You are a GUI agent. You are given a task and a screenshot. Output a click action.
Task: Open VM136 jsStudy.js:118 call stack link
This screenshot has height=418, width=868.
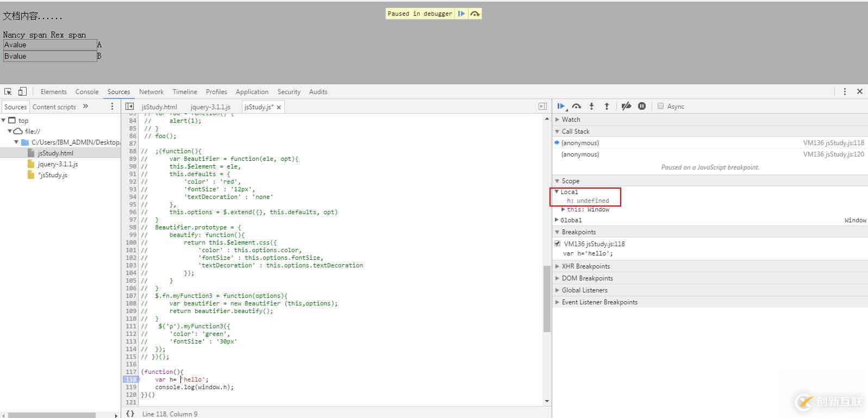click(x=833, y=143)
